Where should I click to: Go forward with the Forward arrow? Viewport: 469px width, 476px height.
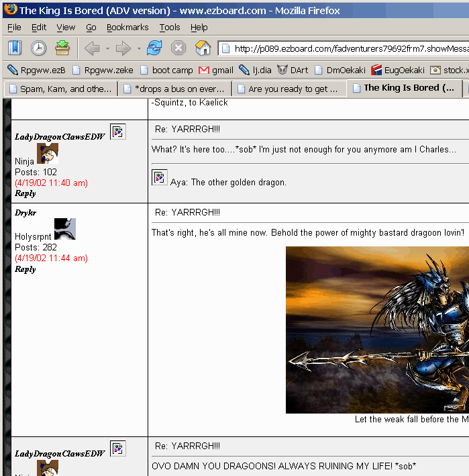pos(123,48)
